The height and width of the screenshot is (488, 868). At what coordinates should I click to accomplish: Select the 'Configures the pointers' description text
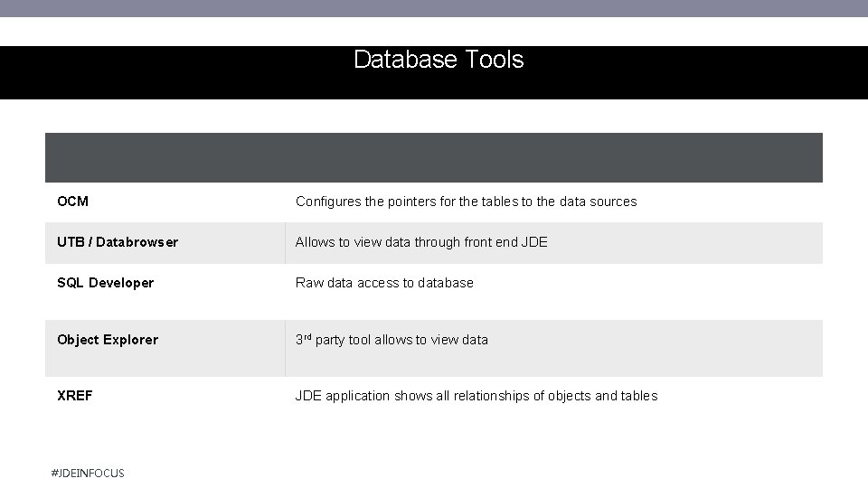tap(466, 202)
